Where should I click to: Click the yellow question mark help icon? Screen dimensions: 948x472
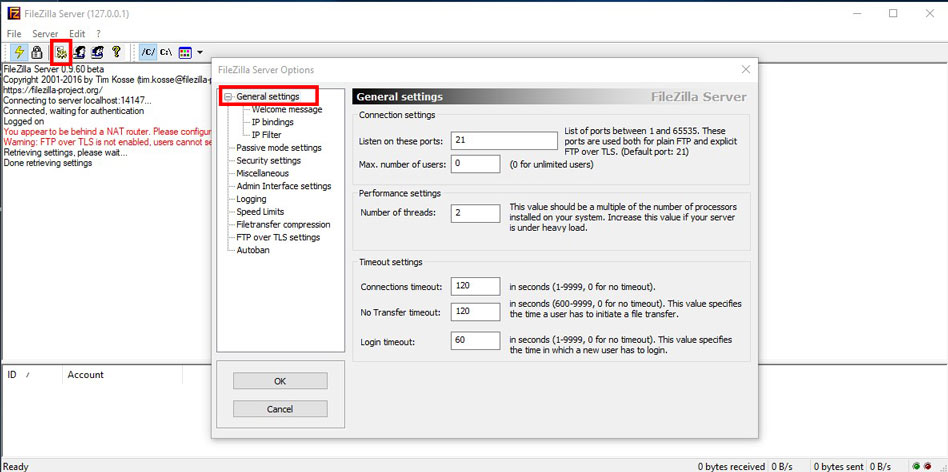click(116, 53)
